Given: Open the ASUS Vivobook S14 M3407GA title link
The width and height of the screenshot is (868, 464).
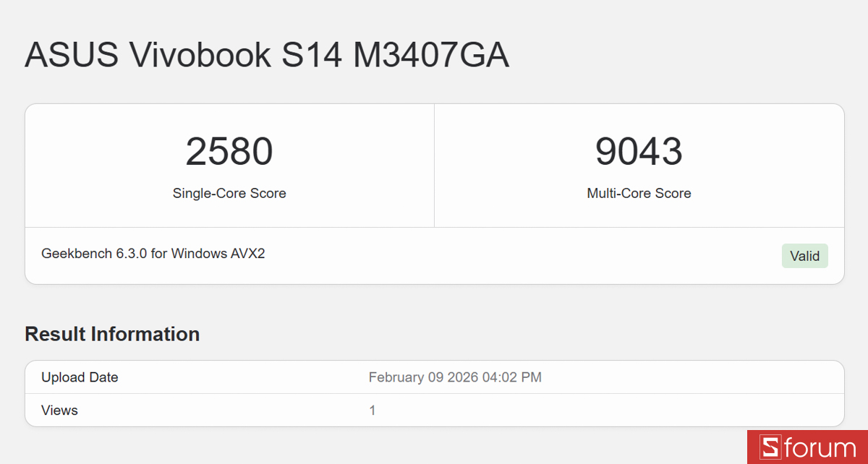Looking at the screenshot, I should point(266,54).
